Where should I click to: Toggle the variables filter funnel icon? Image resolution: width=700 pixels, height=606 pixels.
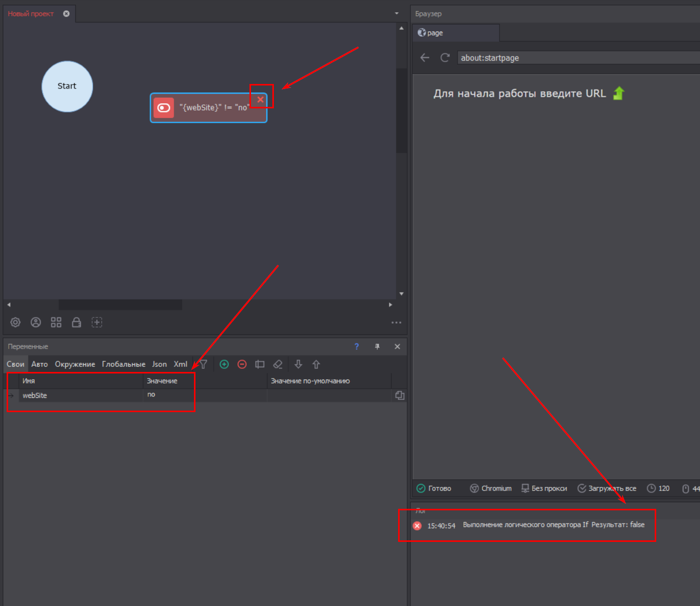click(x=203, y=364)
